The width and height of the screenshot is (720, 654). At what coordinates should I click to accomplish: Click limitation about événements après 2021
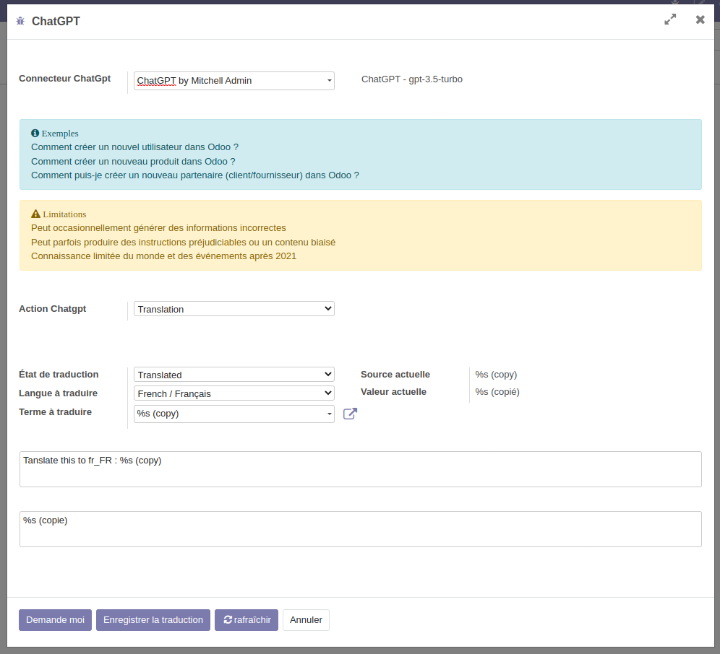[163, 256]
